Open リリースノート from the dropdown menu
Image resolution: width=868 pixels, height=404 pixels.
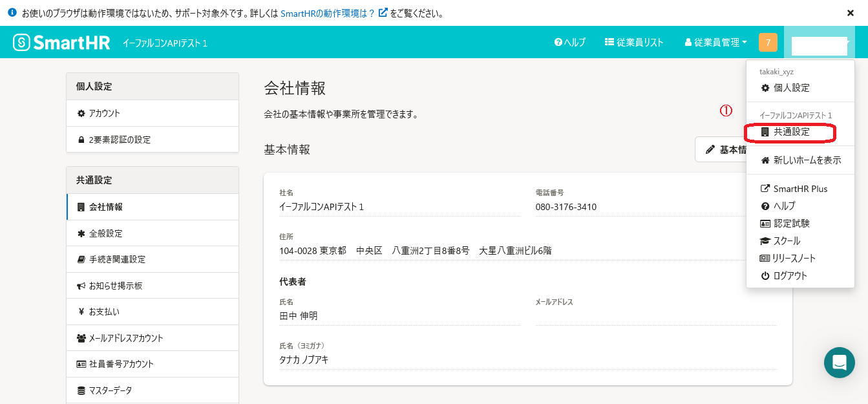coord(800,259)
